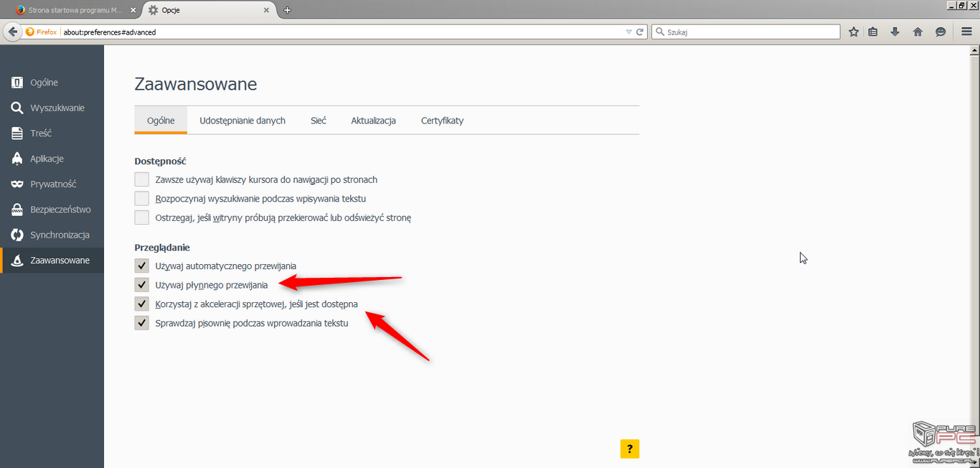Viewport: 980px width, 468px height.
Task: Click the back arrow navigation button
Action: pyautogui.click(x=12, y=32)
